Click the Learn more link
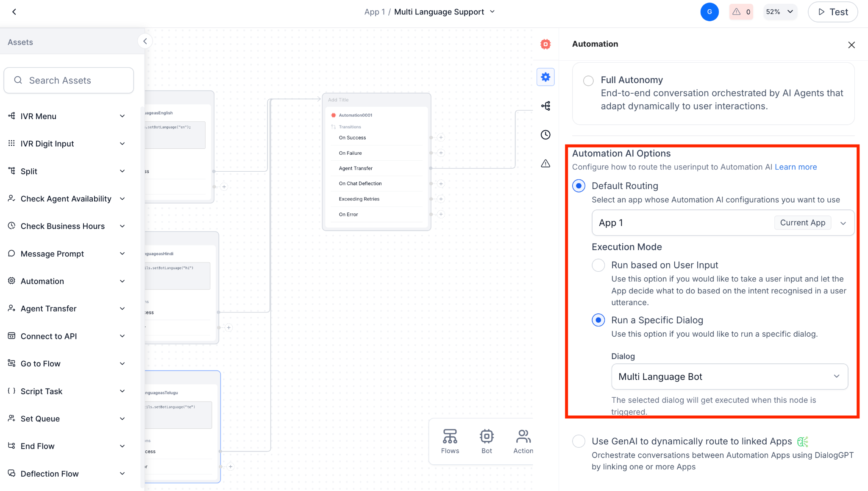The width and height of the screenshot is (868, 491). coord(796,167)
